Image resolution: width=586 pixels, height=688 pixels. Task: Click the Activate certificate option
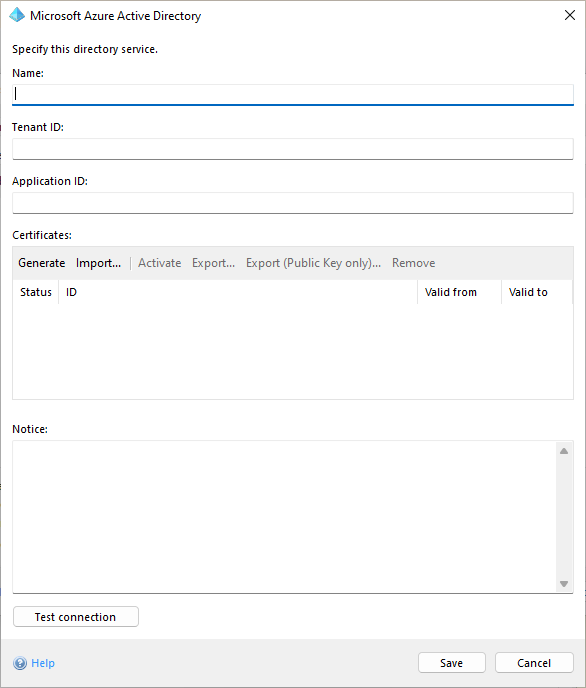point(160,263)
